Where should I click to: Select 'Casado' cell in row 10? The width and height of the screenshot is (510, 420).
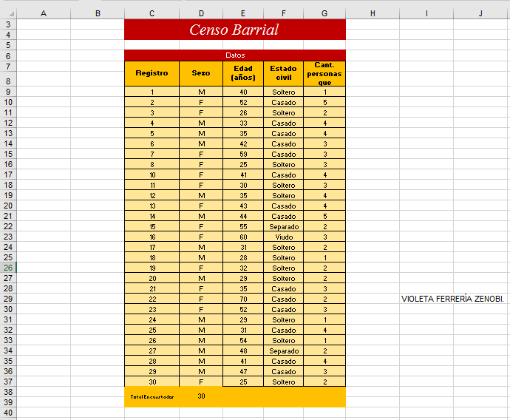pos(284,103)
